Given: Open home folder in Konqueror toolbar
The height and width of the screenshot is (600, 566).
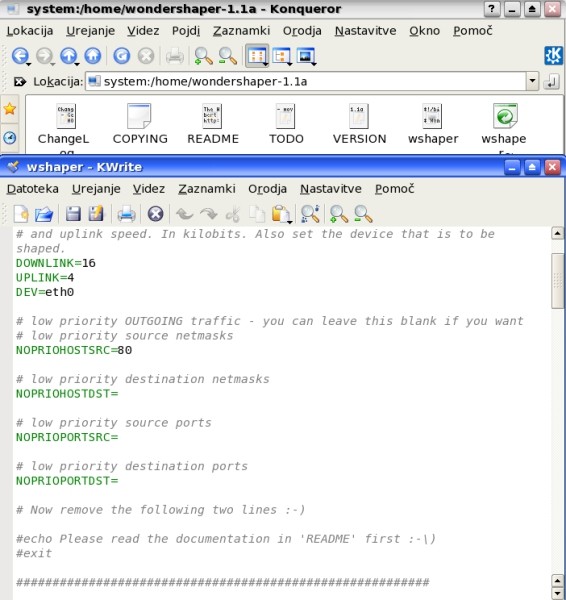Looking at the screenshot, I should click(93, 56).
